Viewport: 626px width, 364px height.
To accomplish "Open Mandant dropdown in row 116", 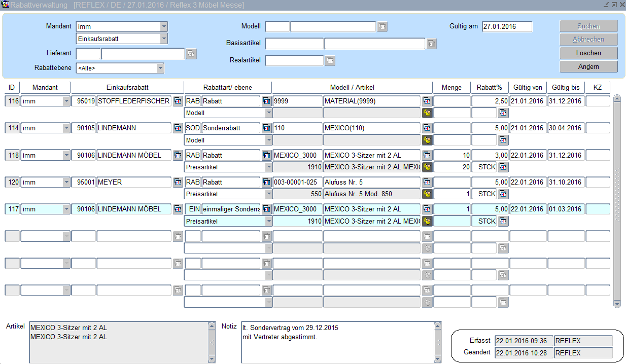I will pyautogui.click(x=66, y=101).
